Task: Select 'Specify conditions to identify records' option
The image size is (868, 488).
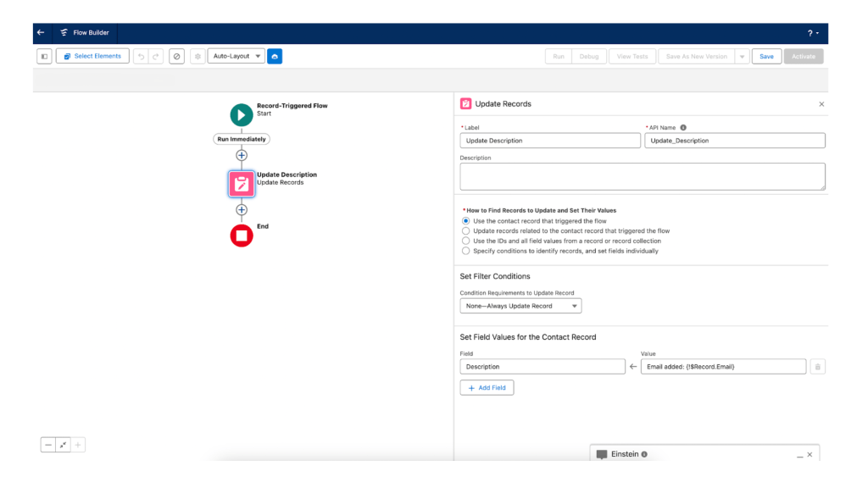Action: (466, 251)
